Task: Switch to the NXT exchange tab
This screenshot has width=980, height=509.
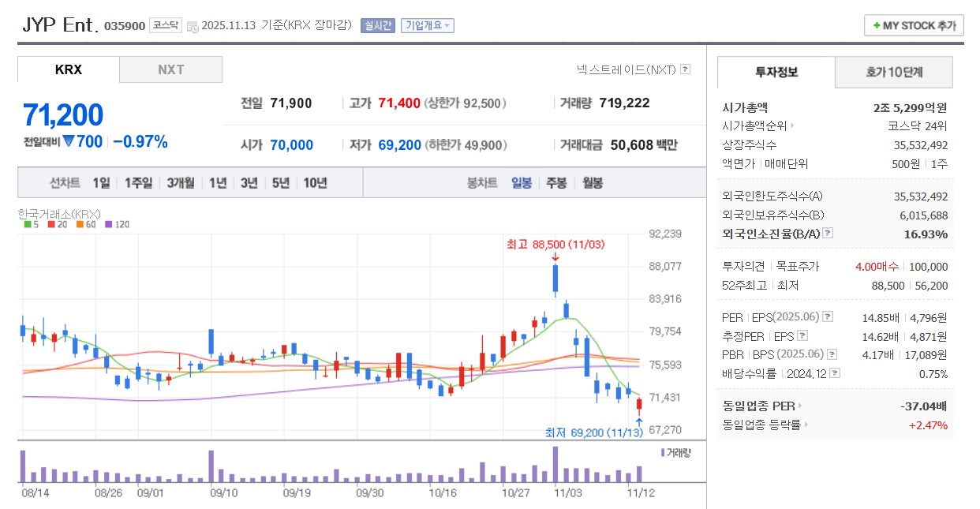Action: 170,69
